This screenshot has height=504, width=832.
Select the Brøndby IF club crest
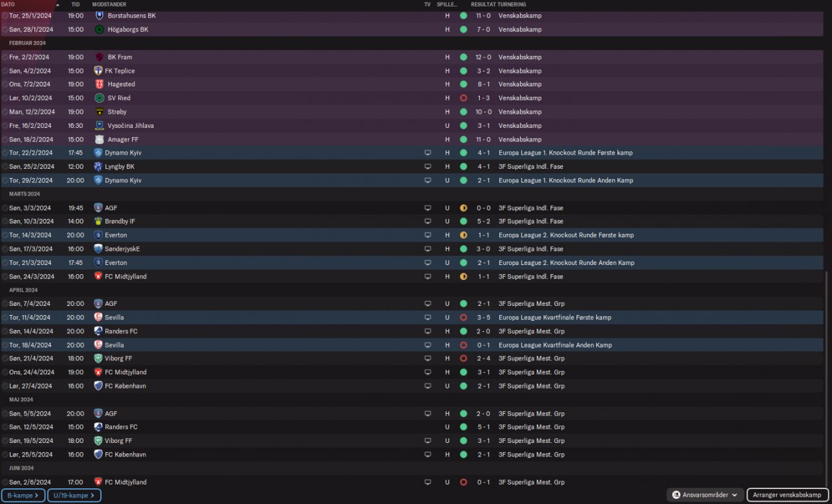tap(98, 221)
